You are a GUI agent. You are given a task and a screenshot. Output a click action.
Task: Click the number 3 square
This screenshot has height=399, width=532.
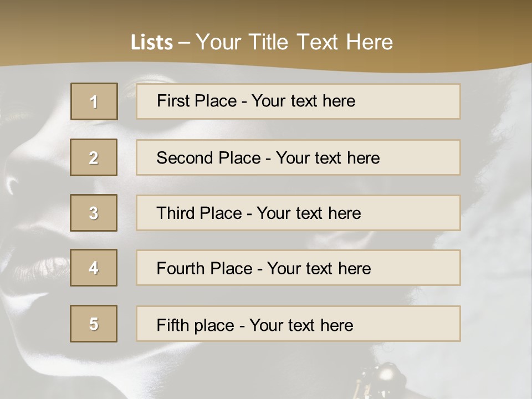[94, 213]
